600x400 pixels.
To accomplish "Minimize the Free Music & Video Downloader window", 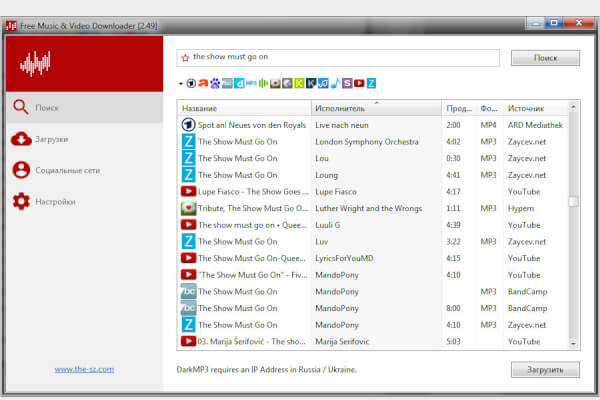I will [x=536, y=23].
